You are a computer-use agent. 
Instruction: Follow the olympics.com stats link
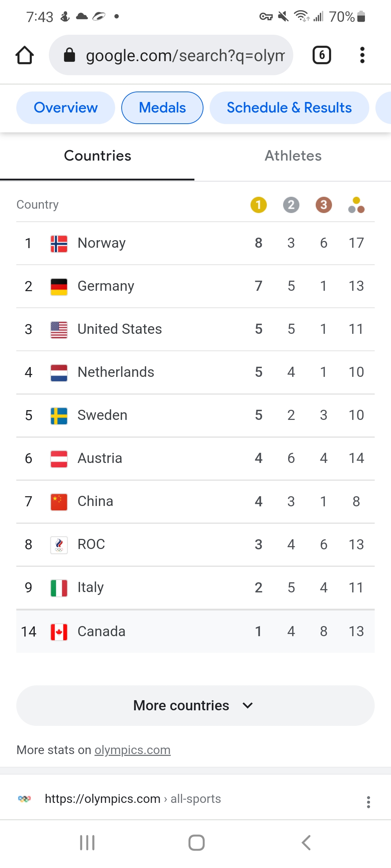click(x=133, y=750)
